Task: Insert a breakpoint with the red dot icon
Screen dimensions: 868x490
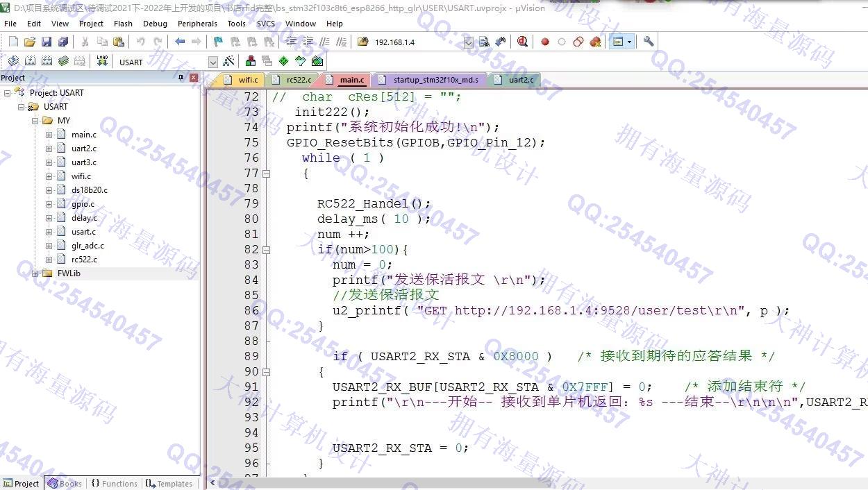Action: (545, 42)
